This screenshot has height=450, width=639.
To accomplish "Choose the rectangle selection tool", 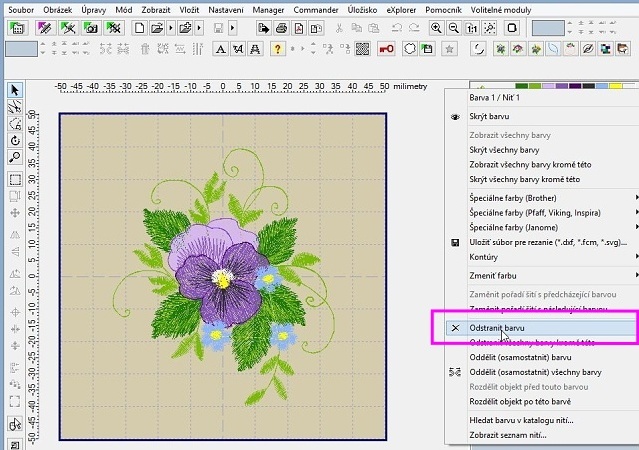I will 15,180.
